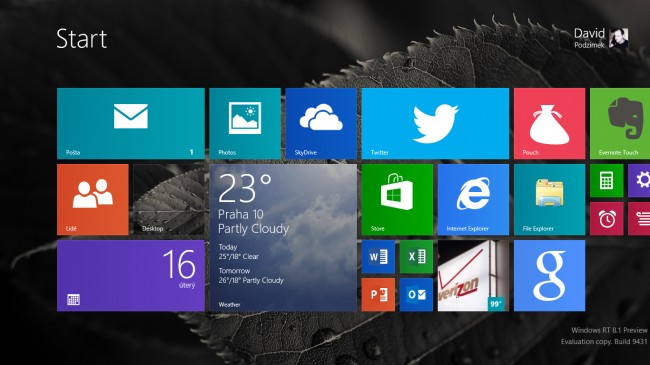Launch the Pouch tile
Image resolution: width=650 pixels, height=365 pixels.
pos(549,123)
